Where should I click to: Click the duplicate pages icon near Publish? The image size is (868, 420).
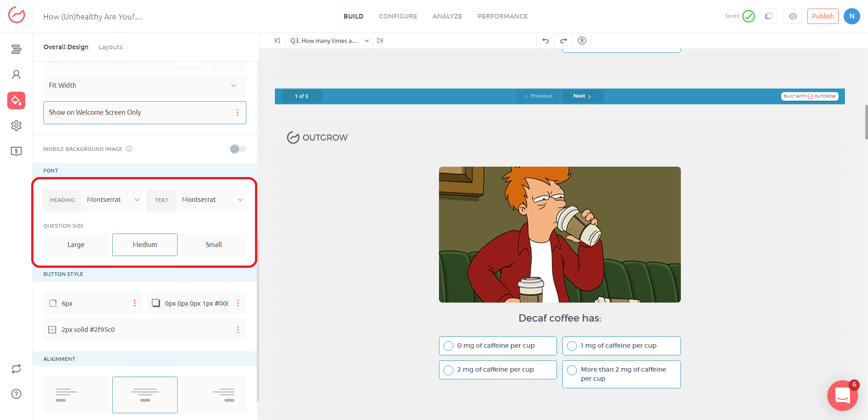click(769, 16)
